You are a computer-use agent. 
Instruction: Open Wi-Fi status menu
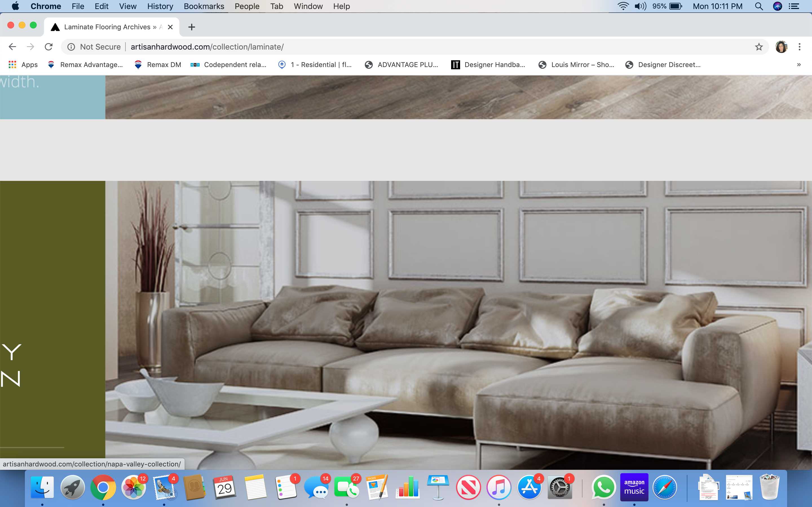[x=623, y=6]
